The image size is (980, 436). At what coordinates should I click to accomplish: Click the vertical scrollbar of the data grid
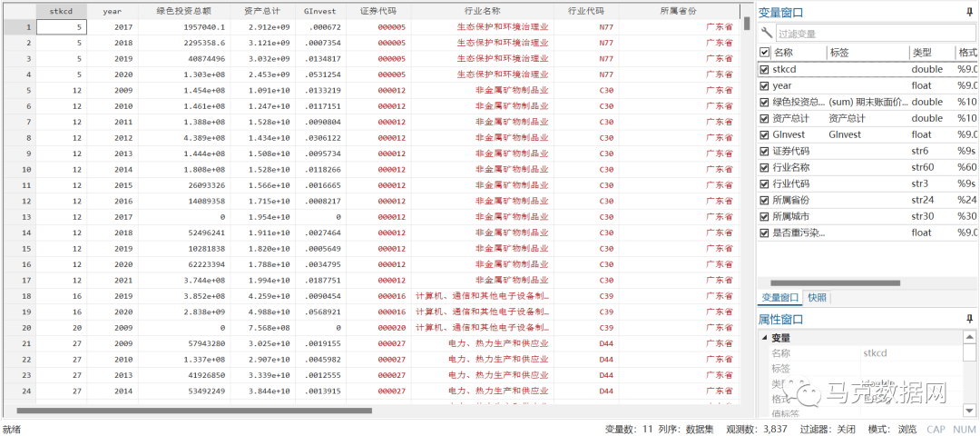[x=747, y=23]
